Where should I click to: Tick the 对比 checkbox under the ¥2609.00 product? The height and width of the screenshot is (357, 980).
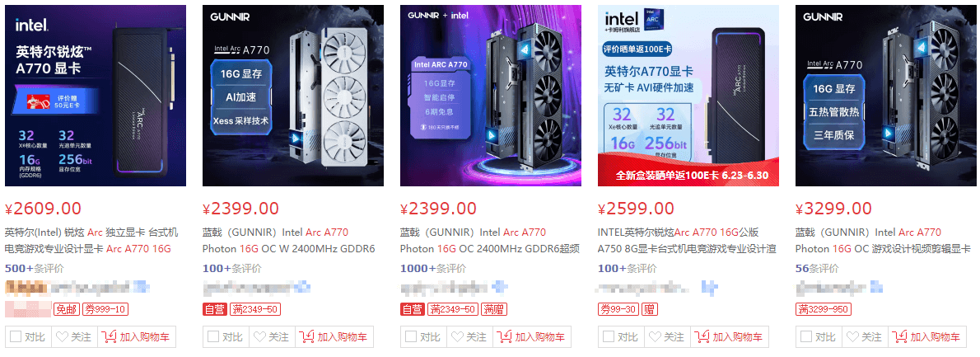pos(16,337)
